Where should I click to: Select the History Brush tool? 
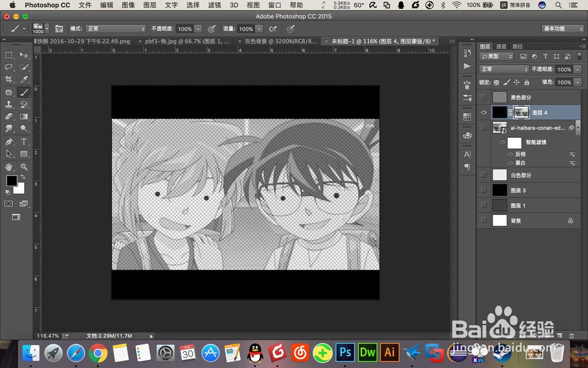(24, 104)
